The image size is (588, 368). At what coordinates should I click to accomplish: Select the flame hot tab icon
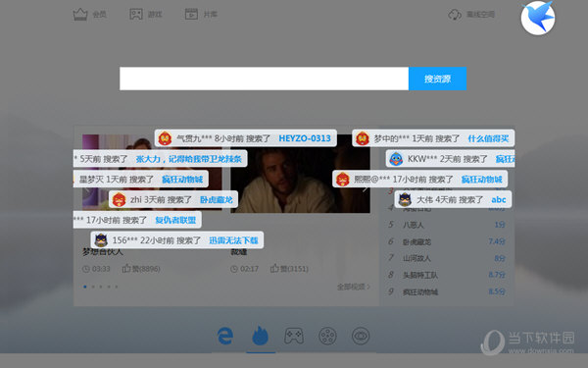[x=261, y=336]
